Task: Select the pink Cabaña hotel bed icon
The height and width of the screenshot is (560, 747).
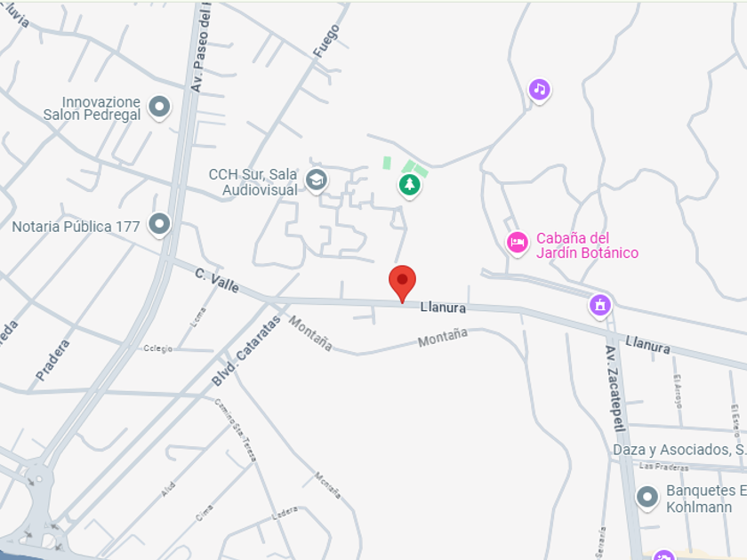Action: [x=517, y=244]
